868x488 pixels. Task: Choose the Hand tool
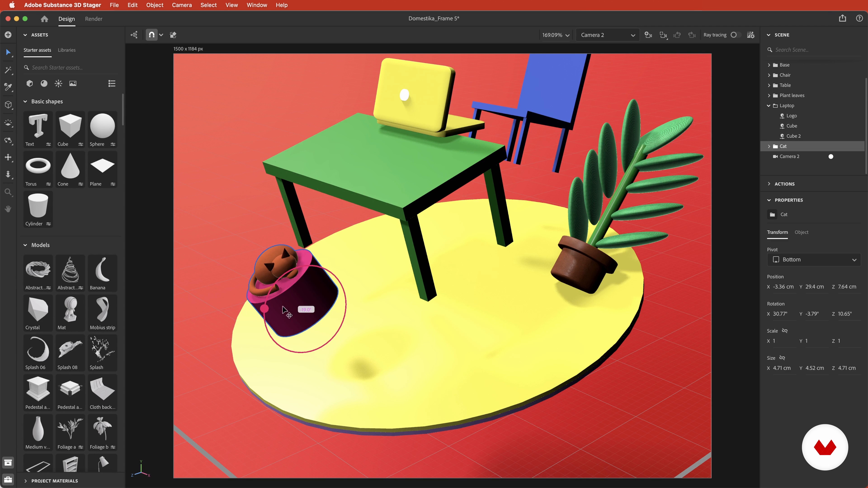point(8,209)
